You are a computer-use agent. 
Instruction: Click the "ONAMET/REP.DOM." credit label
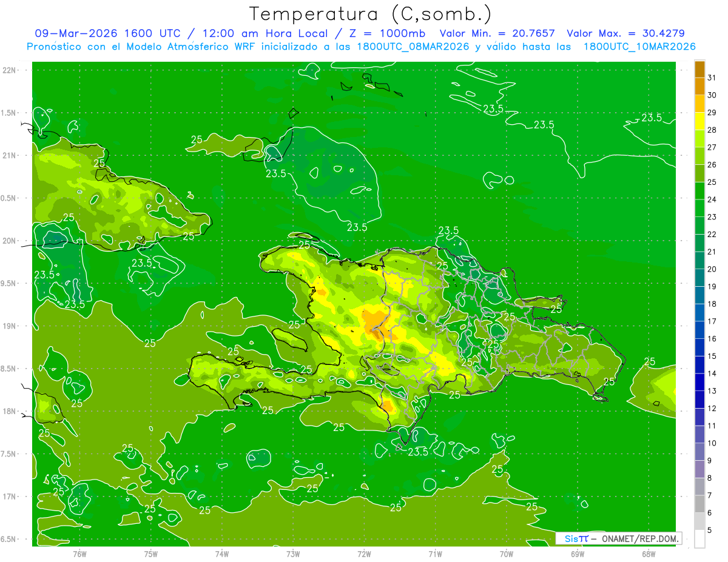point(639,538)
